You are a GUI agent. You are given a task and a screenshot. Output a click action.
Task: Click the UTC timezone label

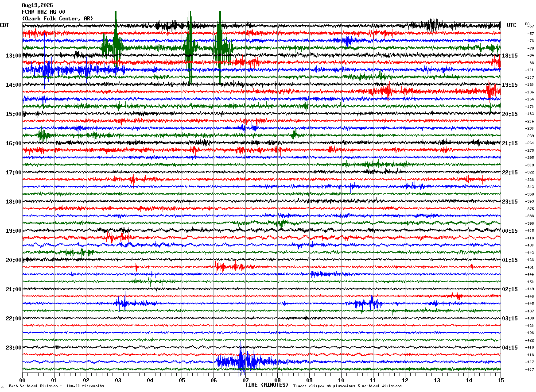point(512,25)
